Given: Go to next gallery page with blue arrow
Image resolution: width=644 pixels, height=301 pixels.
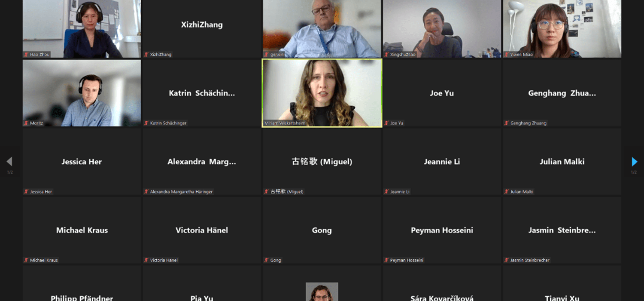Looking at the screenshot, I should [x=634, y=162].
